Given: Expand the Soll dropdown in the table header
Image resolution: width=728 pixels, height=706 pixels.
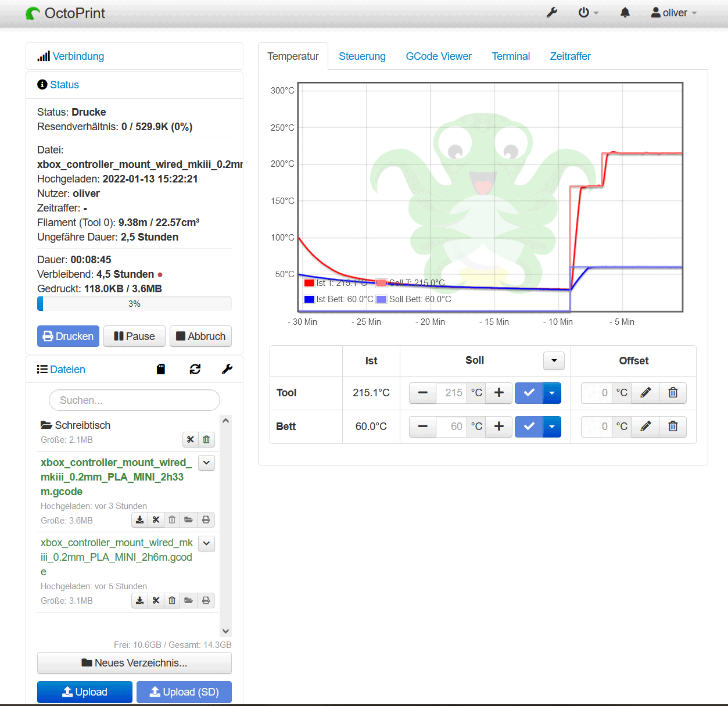Looking at the screenshot, I should click(x=553, y=360).
